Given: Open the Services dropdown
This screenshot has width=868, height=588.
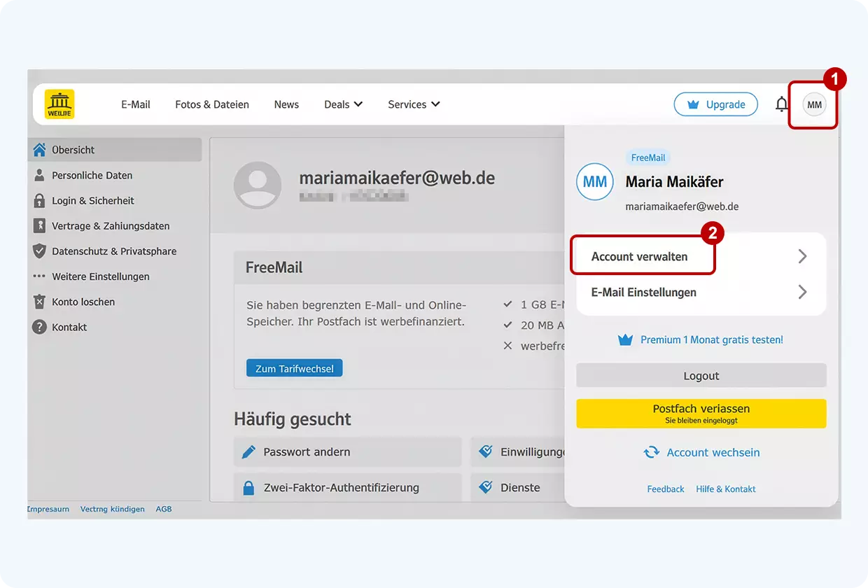Looking at the screenshot, I should [x=414, y=104].
